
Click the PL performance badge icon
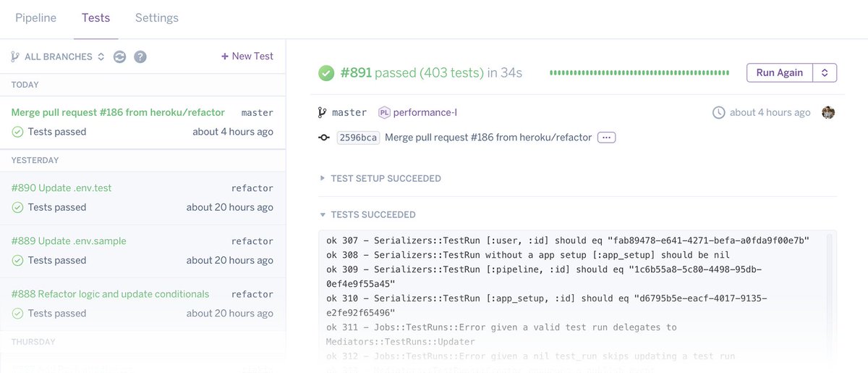point(385,112)
